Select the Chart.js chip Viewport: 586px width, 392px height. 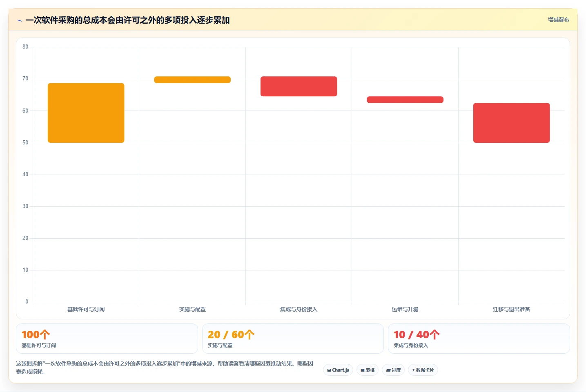point(338,370)
